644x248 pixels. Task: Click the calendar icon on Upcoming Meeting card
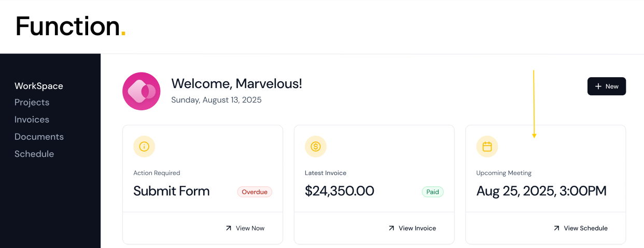point(487,147)
